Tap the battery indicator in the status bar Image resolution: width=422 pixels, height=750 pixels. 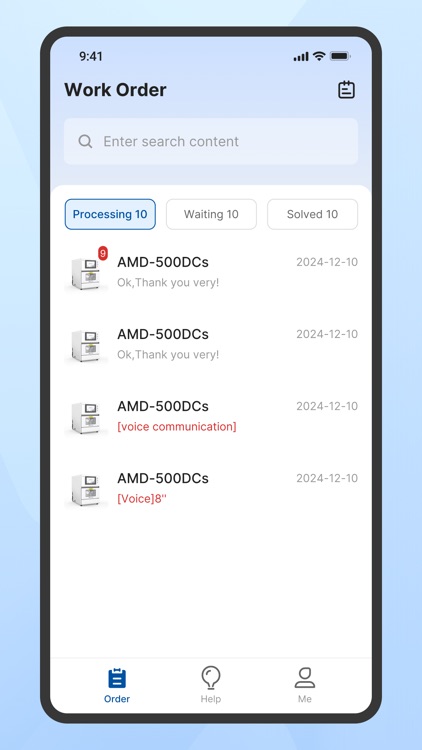point(340,56)
